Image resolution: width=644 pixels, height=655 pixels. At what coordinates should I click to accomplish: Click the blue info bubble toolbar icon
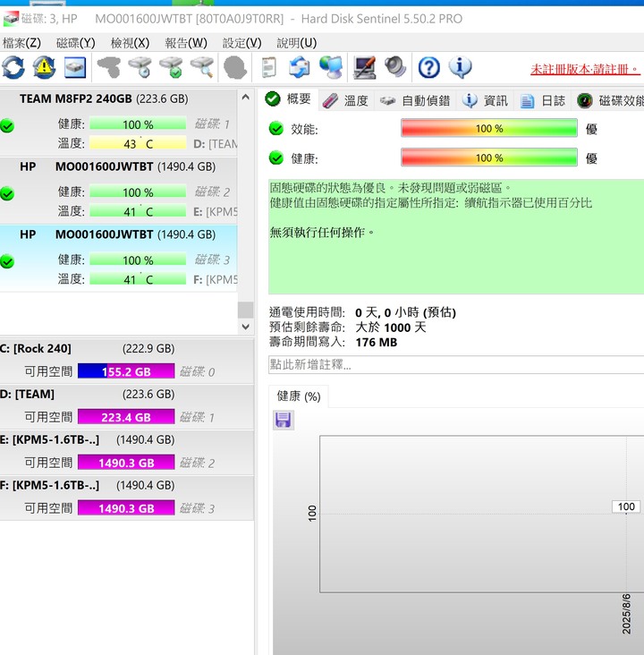[x=460, y=67]
